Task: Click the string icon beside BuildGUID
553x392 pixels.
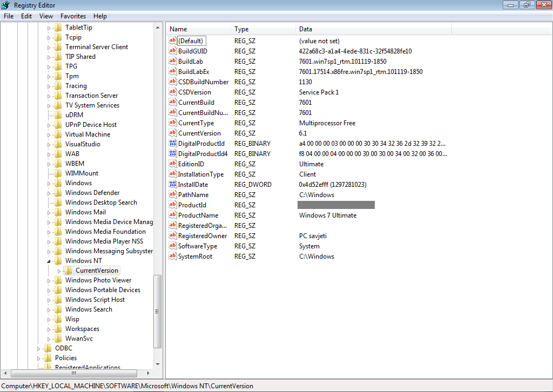Action: click(172, 51)
